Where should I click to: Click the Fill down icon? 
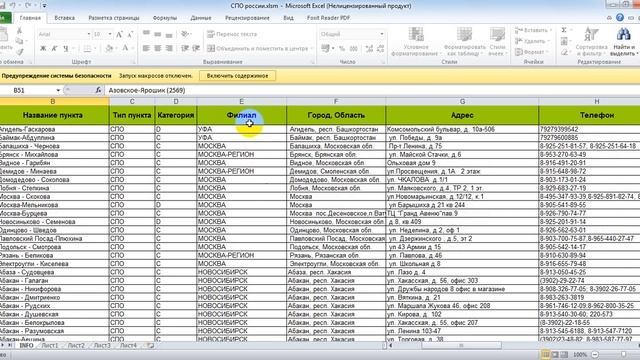pos(564,41)
